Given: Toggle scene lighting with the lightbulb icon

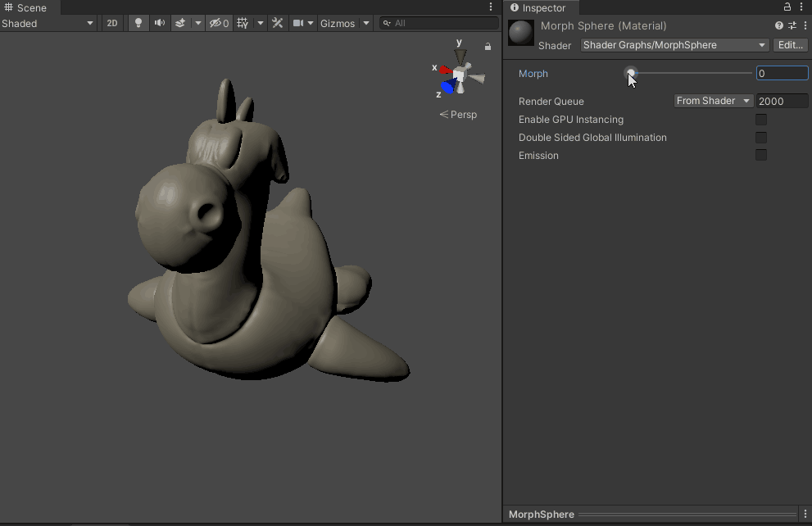Looking at the screenshot, I should (138, 23).
